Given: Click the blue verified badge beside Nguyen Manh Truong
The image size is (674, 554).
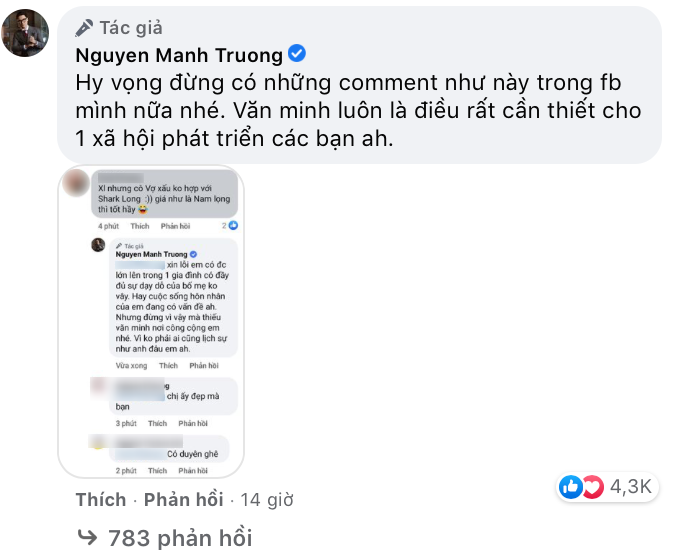Looking at the screenshot, I should (297, 53).
